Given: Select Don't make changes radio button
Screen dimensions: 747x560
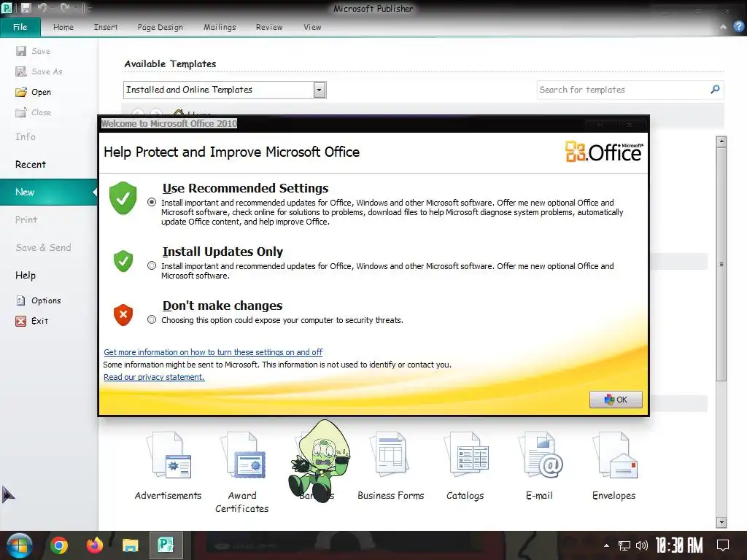Looking at the screenshot, I should pyautogui.click(x=152, y=319).
